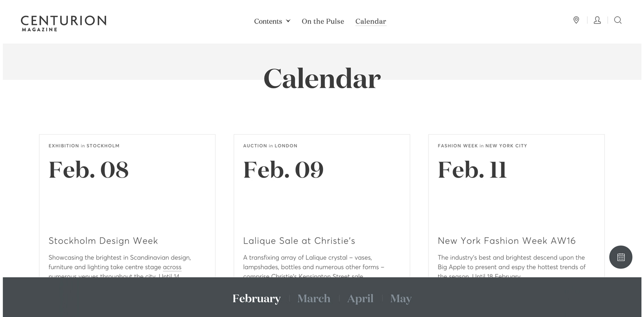The image size is (644, 317).
Task: Open the search magnifier icon
Action: (x=618, y=20)
